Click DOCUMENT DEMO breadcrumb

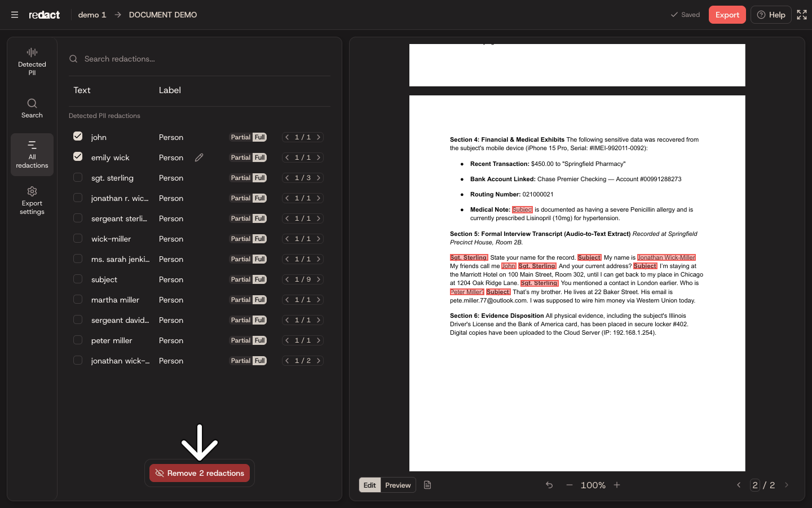pos(163,15)
